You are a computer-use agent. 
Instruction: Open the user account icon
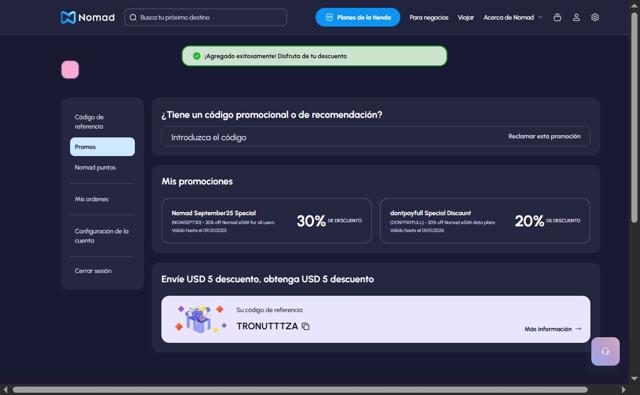pos(576,17)
